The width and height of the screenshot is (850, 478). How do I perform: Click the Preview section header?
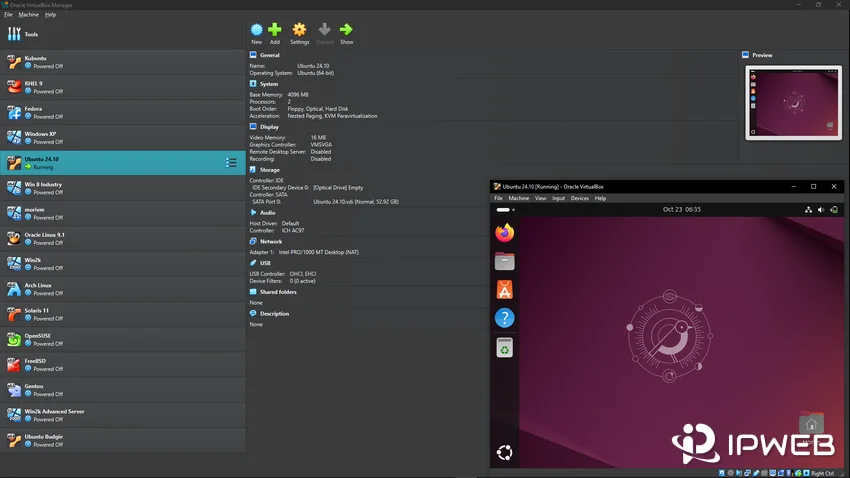762,55
